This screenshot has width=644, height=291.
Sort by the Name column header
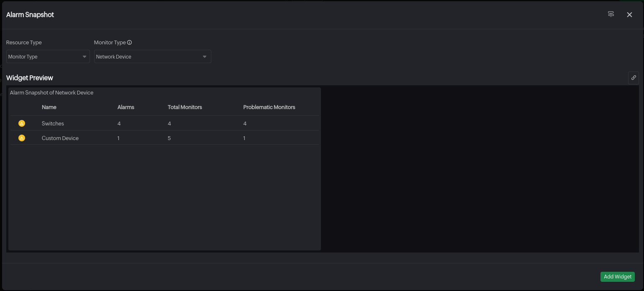(x=49, y=107)
